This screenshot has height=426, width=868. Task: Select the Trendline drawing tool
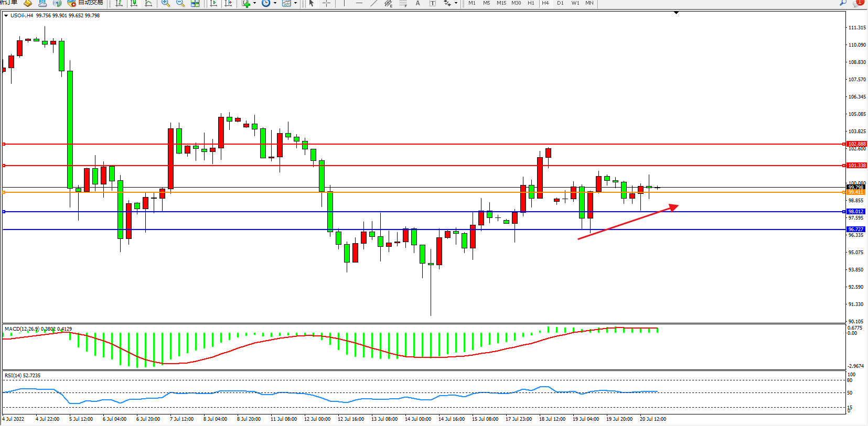[374, 3]
